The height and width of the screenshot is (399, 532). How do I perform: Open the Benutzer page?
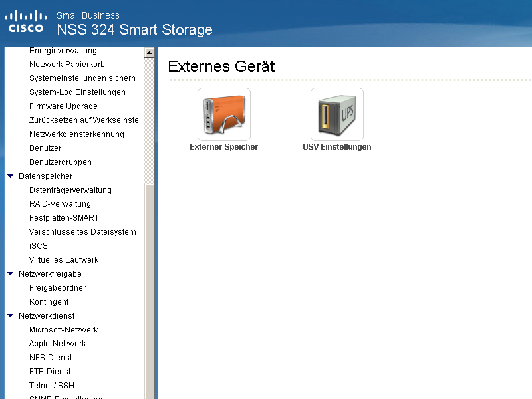click(45, 148)
